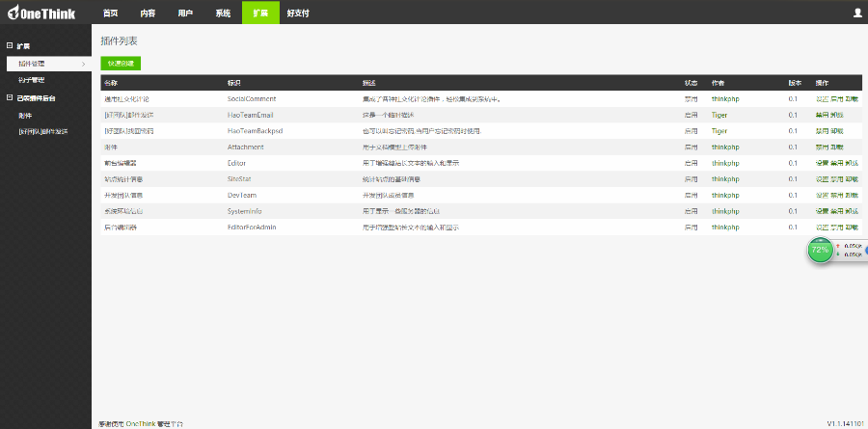Open the 好支付 top navigation tab

298,13
